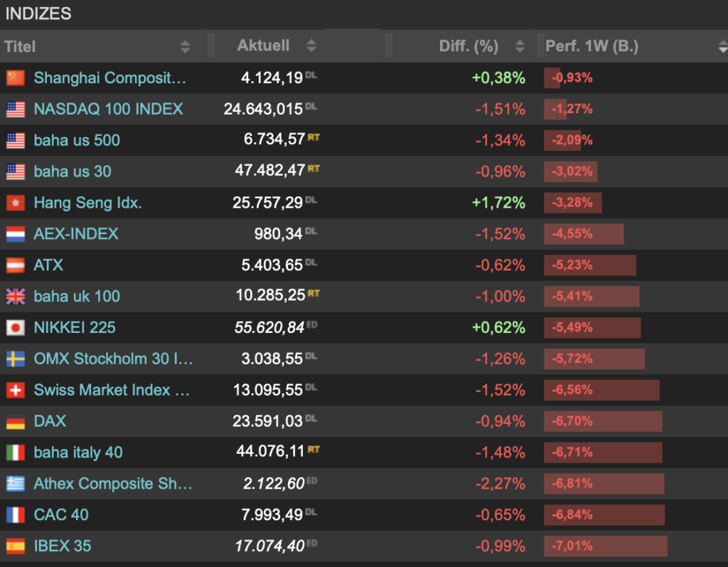Select the Perf. 1W (B.) column header

[591, 46]
